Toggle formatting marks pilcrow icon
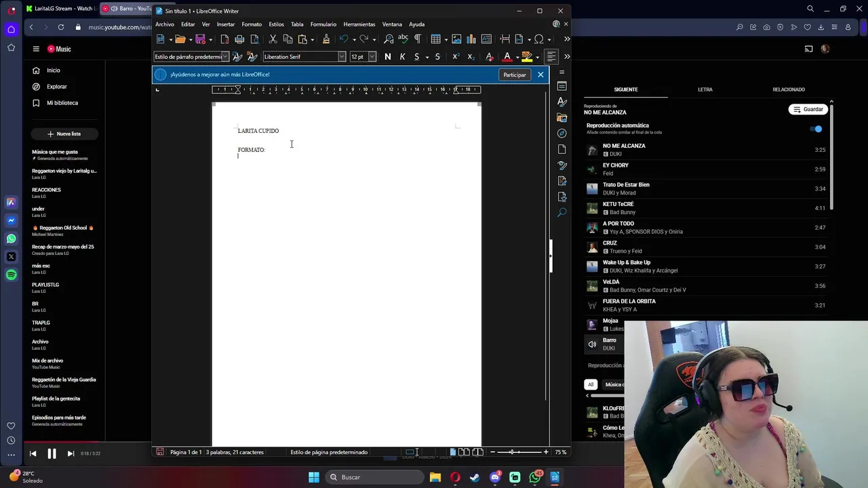The image size is (868, 488). (417, 39)
